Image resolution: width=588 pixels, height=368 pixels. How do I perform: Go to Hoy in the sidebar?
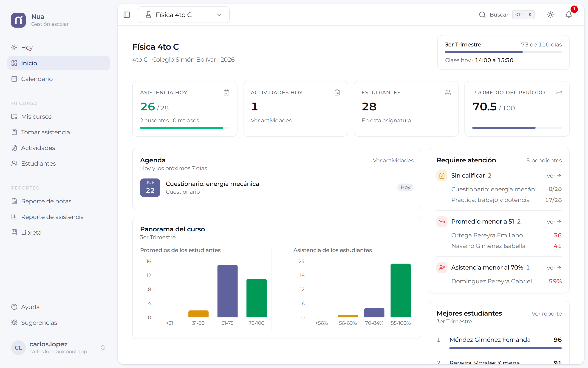click(59, 47)
